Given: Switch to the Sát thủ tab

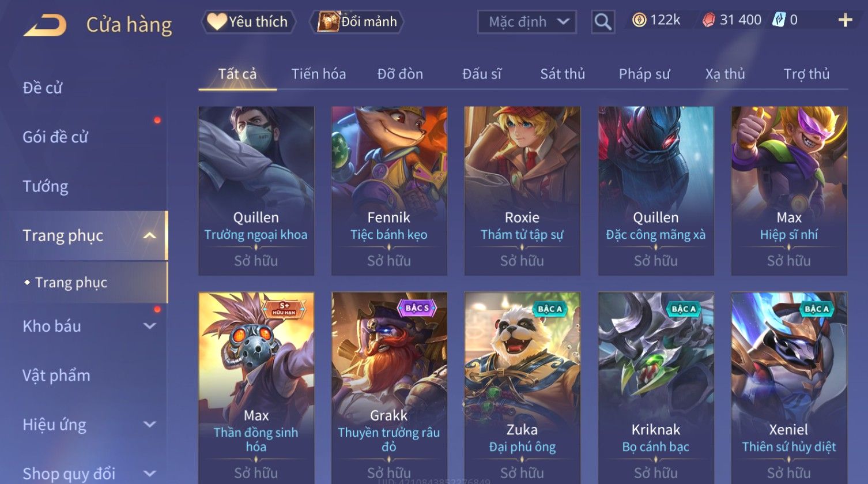Looking at the screenshot, I should coord(563,74).
